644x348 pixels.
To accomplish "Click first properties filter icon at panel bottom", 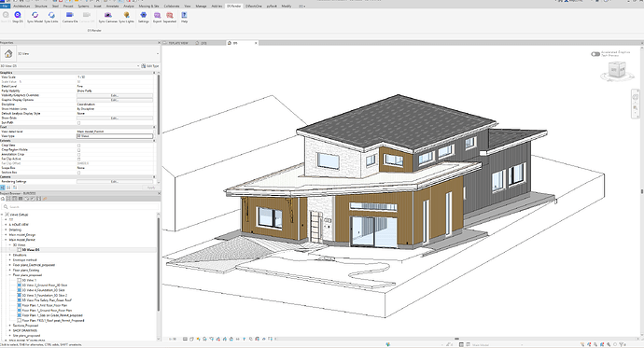I will (3, 188).
